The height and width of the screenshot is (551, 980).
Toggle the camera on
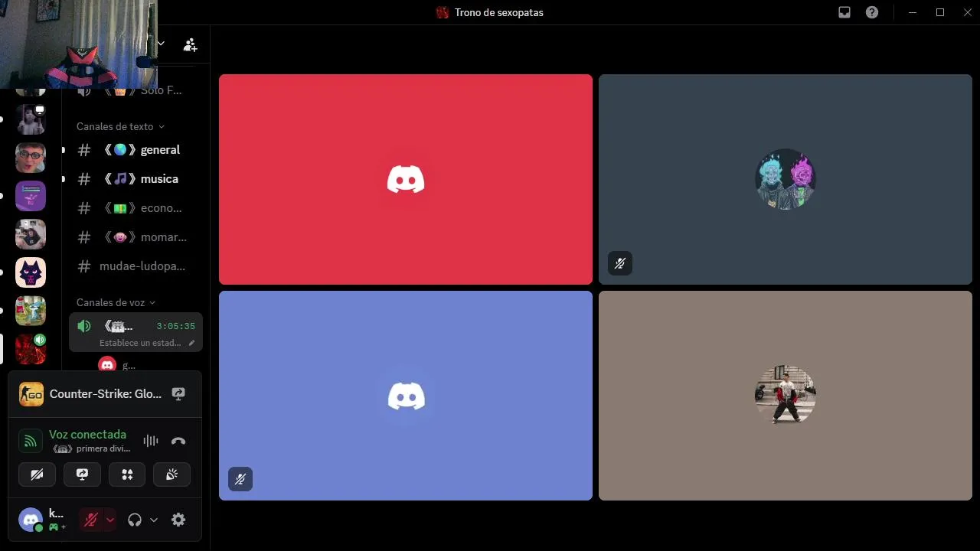(38, 474)
